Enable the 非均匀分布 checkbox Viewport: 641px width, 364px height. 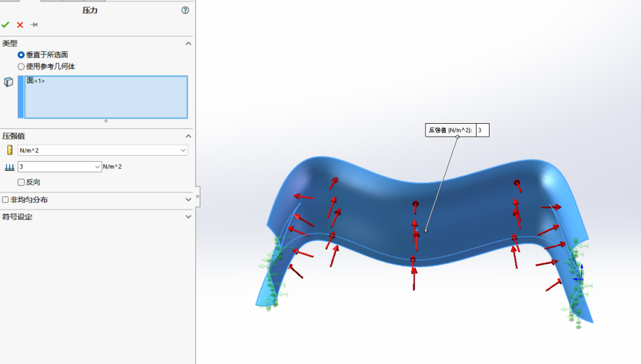coord(5,200)
